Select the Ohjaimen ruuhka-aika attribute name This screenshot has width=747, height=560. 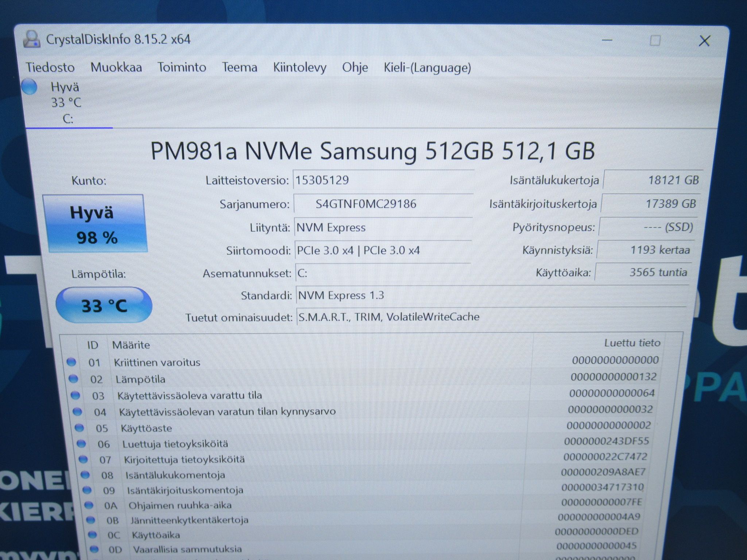pyautogui.click(x=180, y=505)
